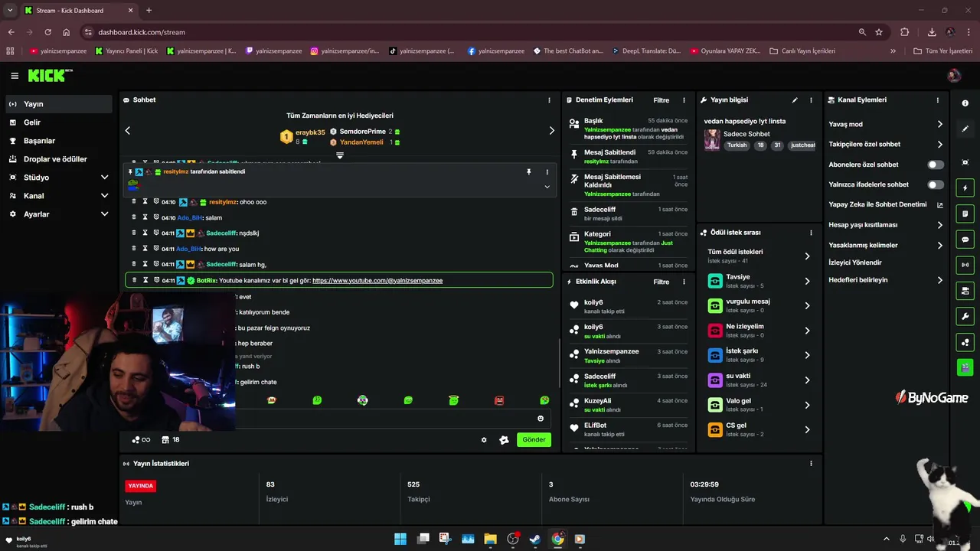
Task: Open tavsiye reward requests row
Action: coord(759,281)
